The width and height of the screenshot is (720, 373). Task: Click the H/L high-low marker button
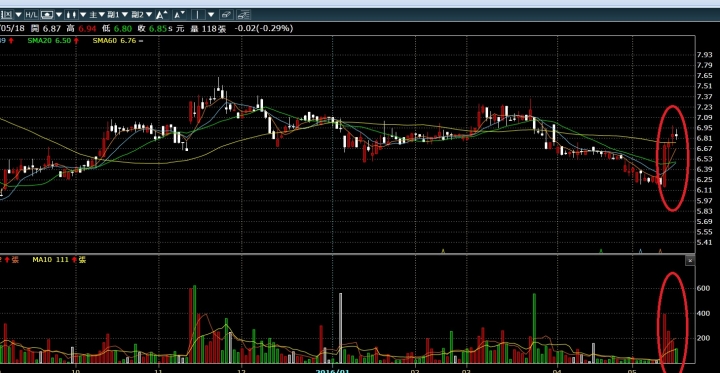point(31,15)
